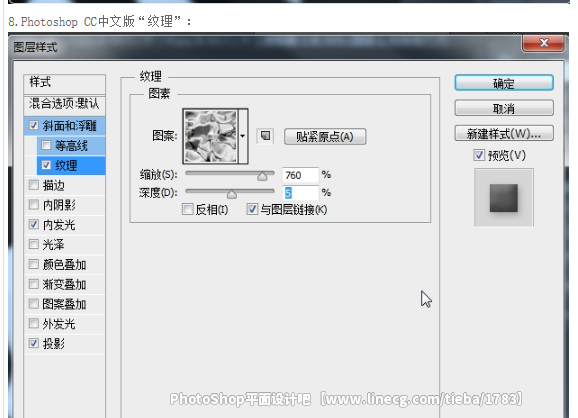Select the 内阴影 style entry
The image size is (578, 418).
59,205
